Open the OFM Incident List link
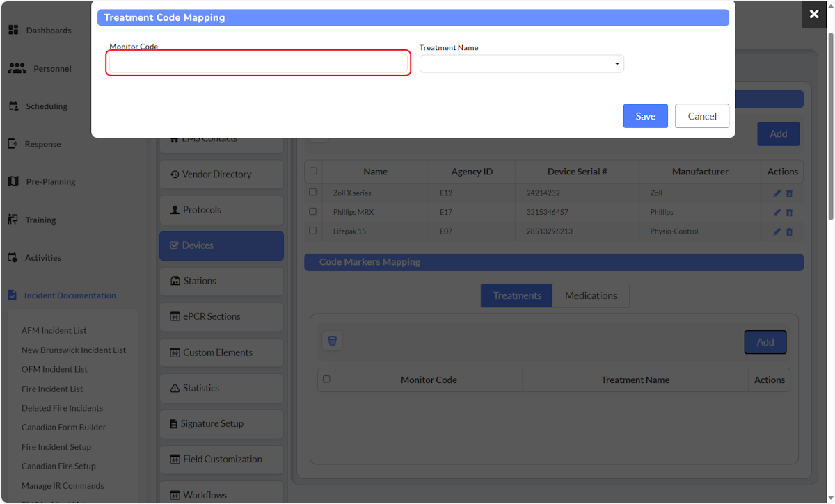 pos(54,369)
